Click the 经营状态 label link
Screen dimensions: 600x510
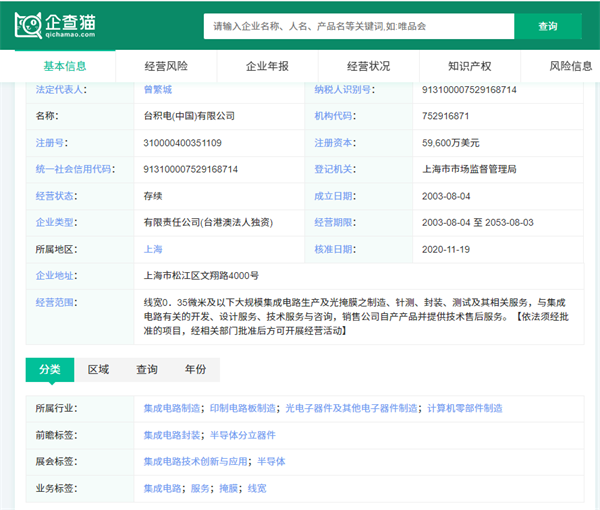click(54, 196)
